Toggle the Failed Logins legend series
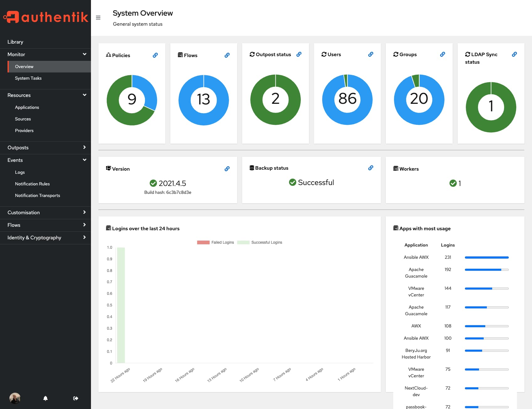Image resolution: width=532 pixels, height=409 pixels. (x=215, y=242)
